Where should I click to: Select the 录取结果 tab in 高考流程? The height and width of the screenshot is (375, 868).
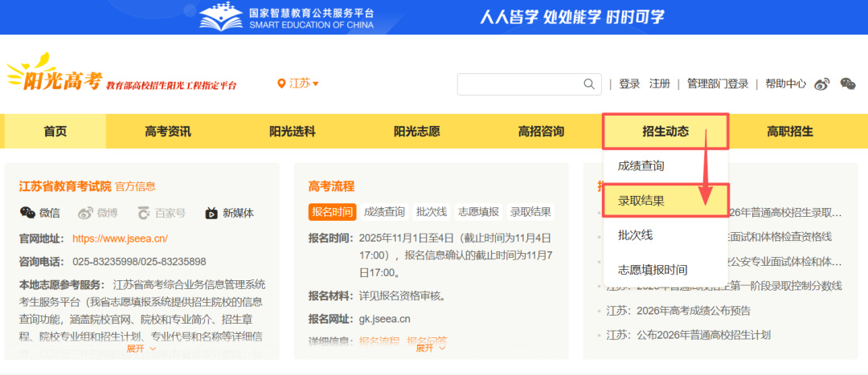[x=530, y=212]
